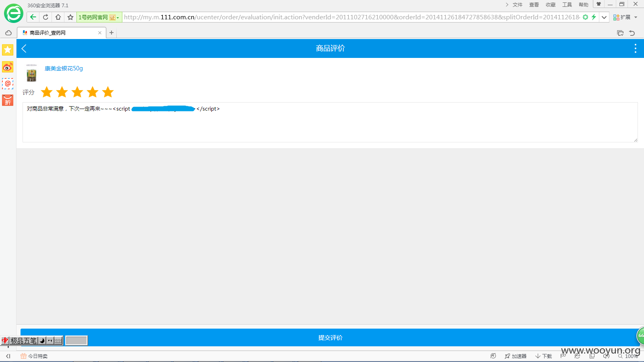Viewport: 644px width, 362px height.
Task: Click the green lightning speed mode icon
Action: click(x=594, y=17)
